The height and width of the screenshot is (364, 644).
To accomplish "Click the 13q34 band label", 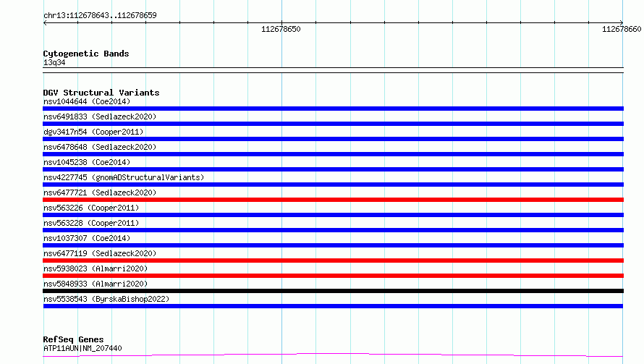I will 54,62.
